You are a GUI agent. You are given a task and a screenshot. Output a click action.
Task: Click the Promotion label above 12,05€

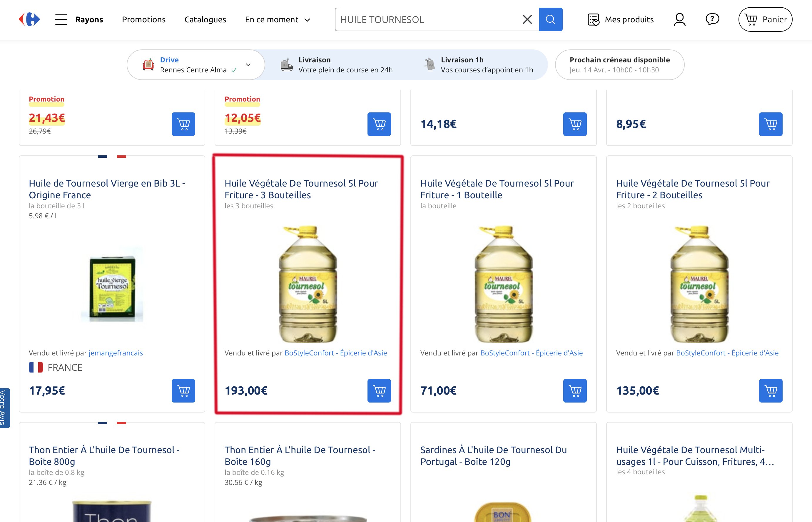242,99
